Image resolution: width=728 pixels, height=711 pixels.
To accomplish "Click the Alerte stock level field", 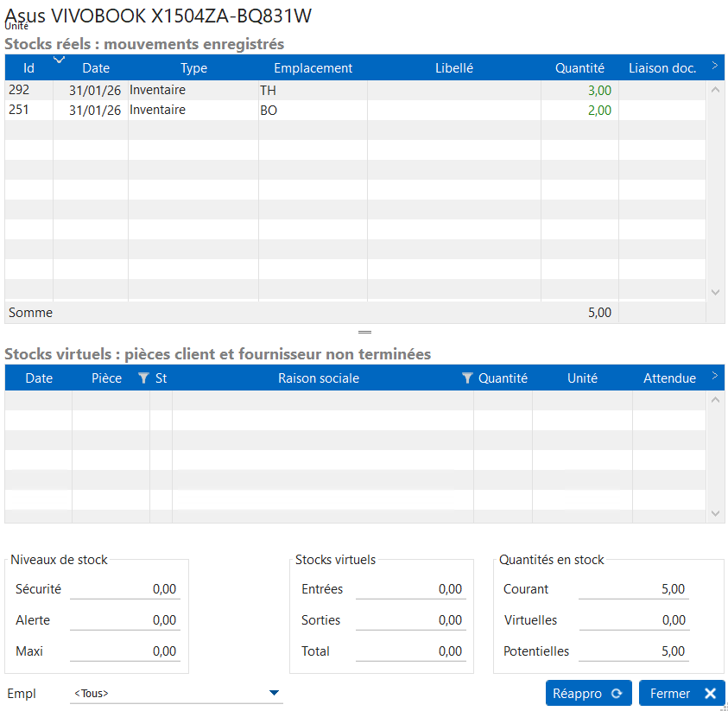I will pyautogui.click(x=124, y=620).
